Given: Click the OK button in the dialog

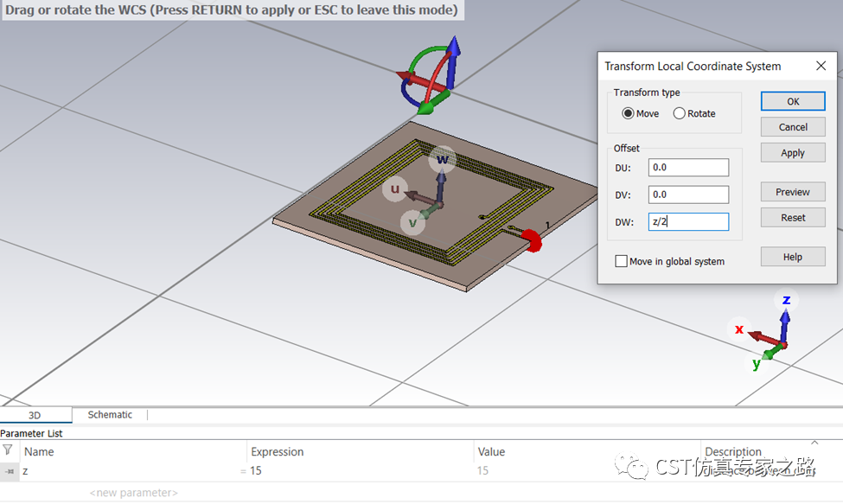Looking at the screenshot, I should point(793,101).
